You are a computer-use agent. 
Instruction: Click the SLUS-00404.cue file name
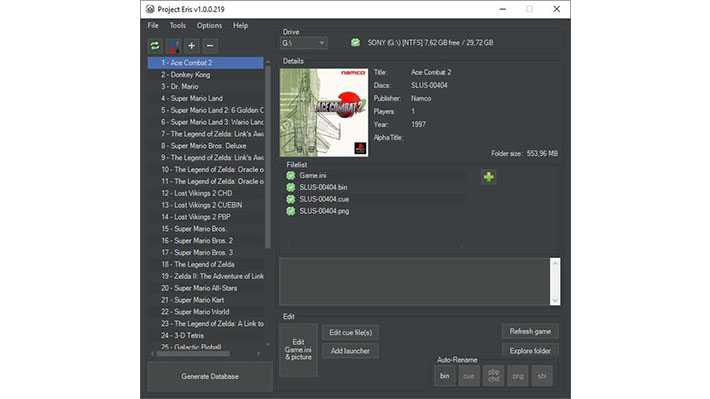point(324,199)
